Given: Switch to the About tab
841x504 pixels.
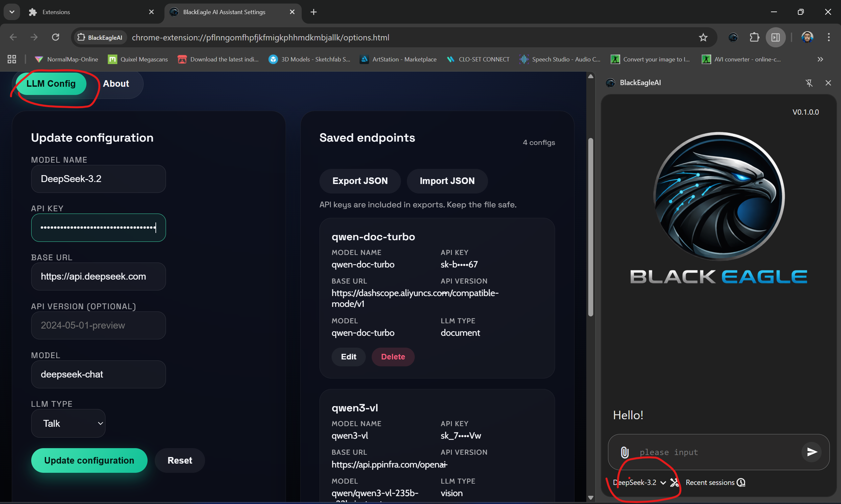Looking at the screenshot, I should tap(116, 83).
